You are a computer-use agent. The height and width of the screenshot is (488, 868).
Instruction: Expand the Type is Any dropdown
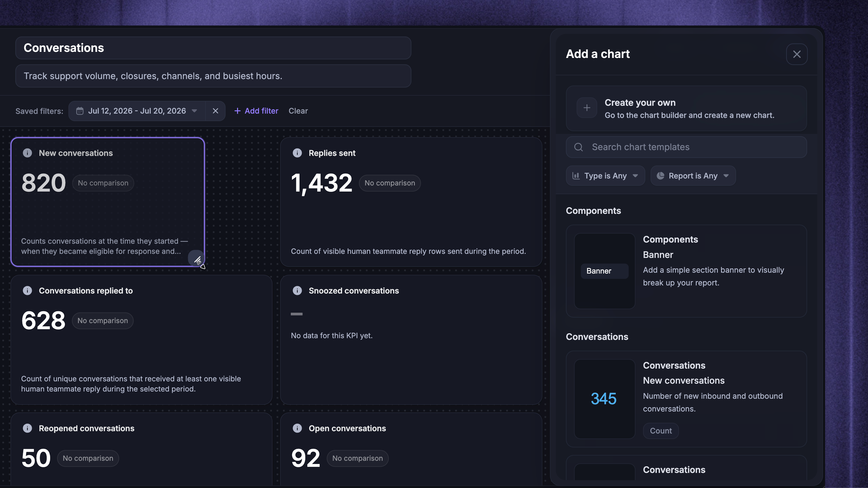606,176
